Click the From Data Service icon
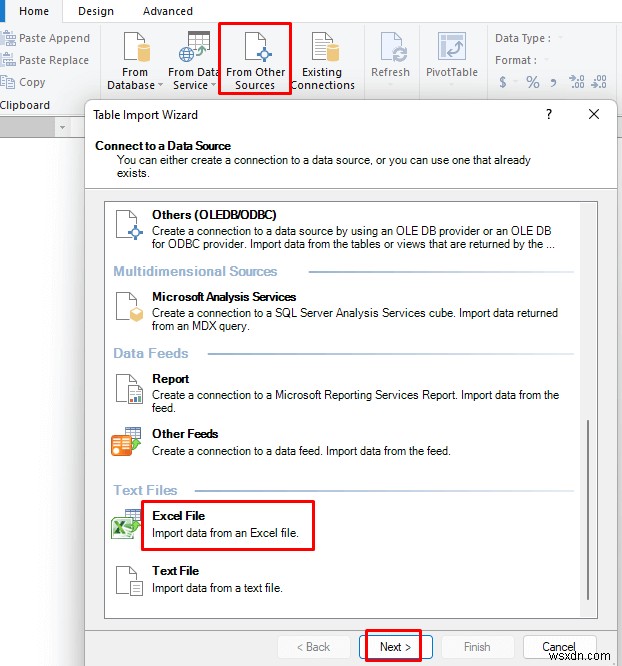Image resolution: width=622 pixels, height=666 pixels. click(x=194, y=47)
